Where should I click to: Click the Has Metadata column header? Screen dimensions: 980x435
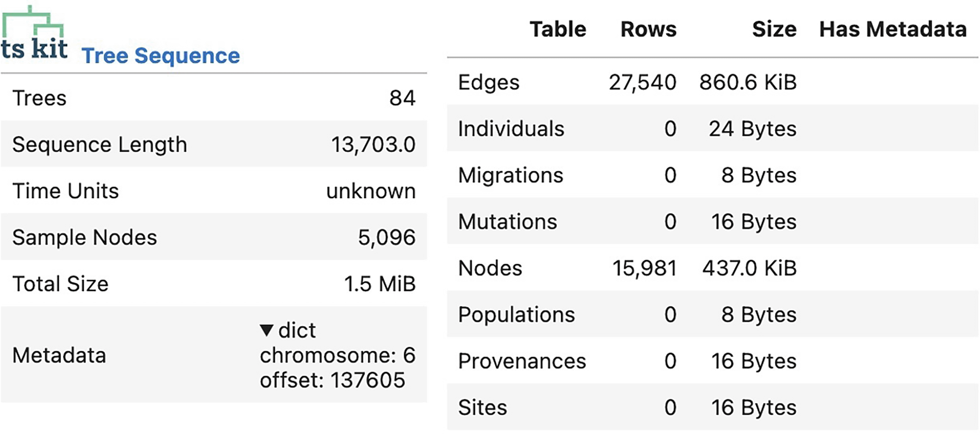click(x=893, y=29)
